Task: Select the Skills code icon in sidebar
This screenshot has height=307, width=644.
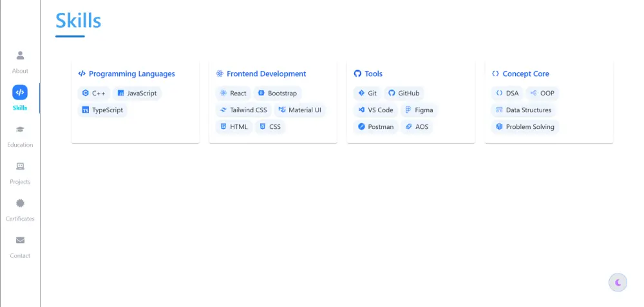Action: tap(20, 92)
